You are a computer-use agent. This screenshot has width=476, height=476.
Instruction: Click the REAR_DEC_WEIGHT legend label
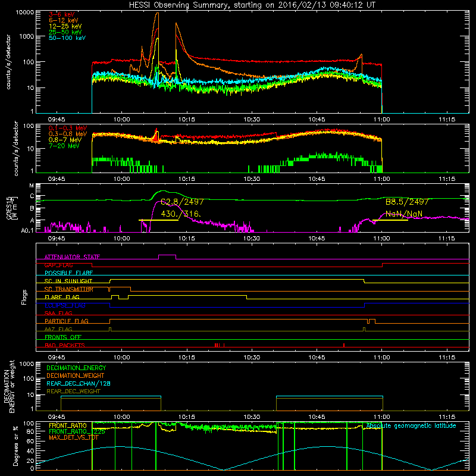(x=73, y=392)
